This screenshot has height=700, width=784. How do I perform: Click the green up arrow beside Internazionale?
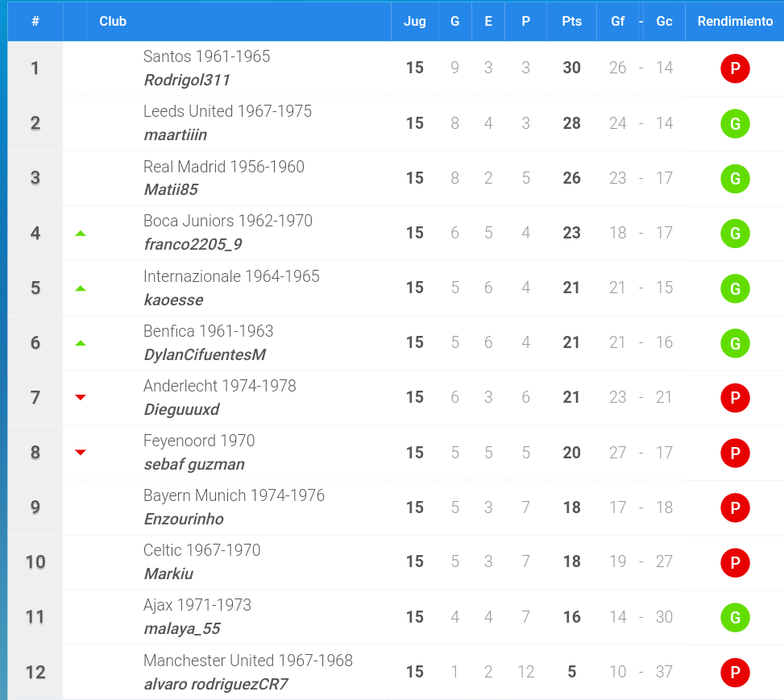81,288
